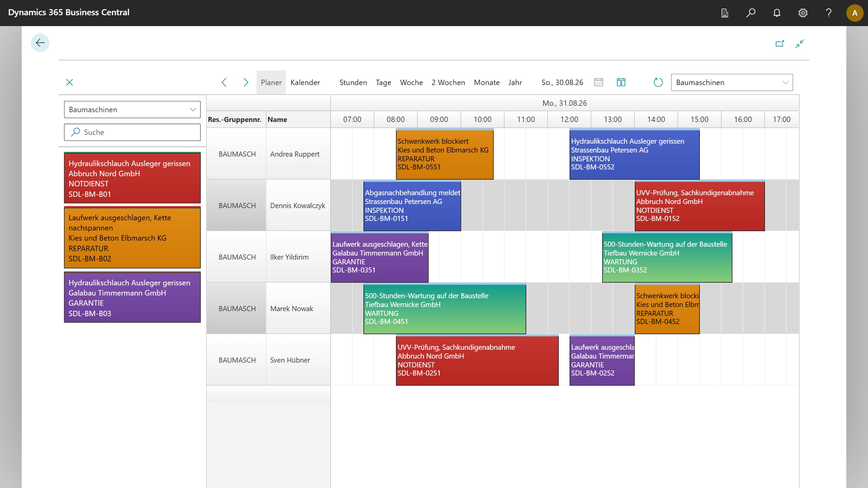Select the Tage time scale

point(383,82)
